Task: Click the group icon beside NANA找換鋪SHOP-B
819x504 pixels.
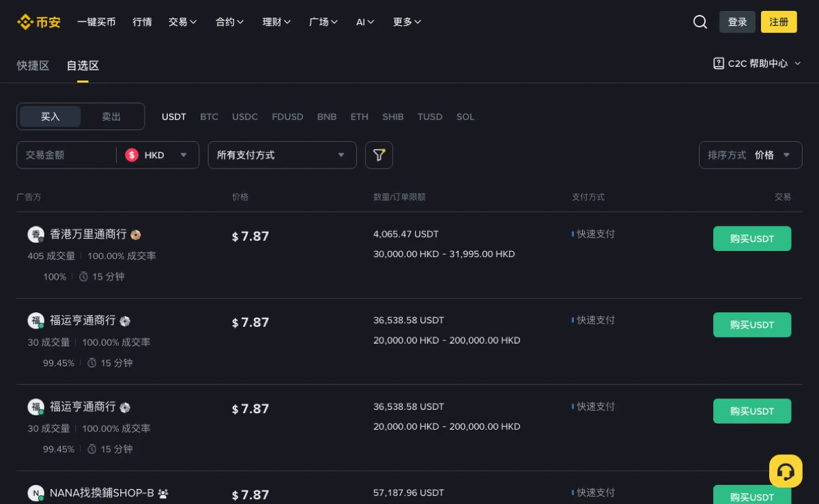Action: pos(163,493)
